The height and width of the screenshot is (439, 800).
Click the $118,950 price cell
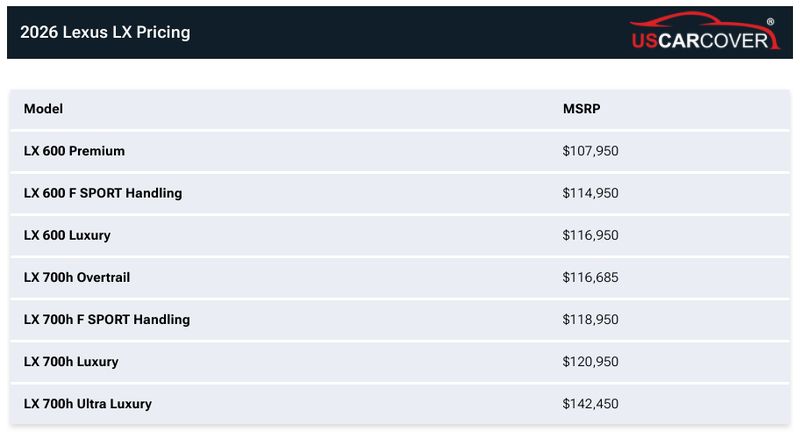(591, 320)
